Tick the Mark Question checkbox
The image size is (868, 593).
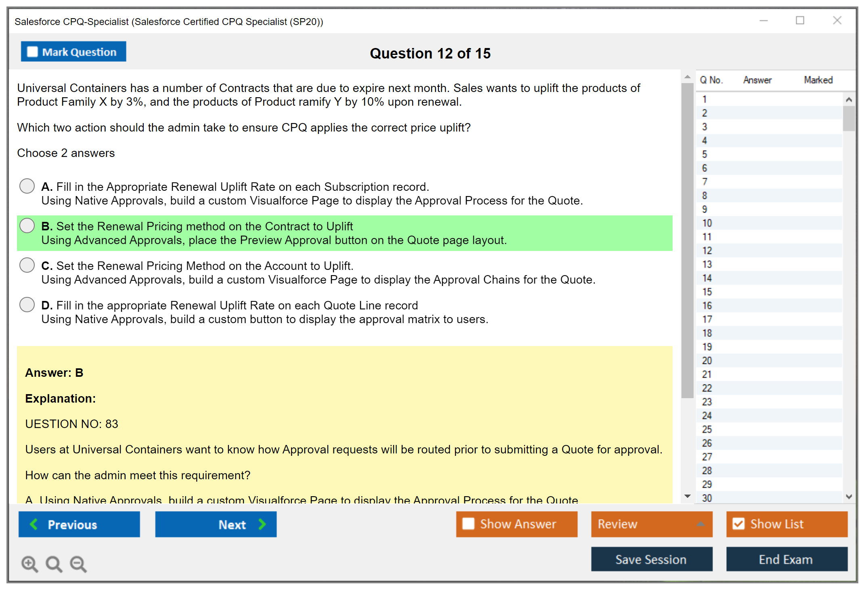pyautogui.click(x=32, y=52)
